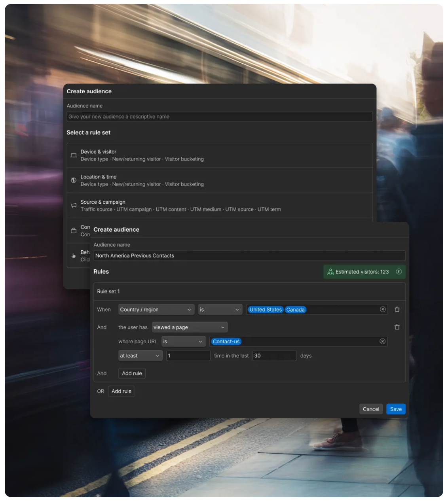The image size is (448, 503).
Task: Click the visitors icon in Estimated visitors badge
Action: click(330, 272)
